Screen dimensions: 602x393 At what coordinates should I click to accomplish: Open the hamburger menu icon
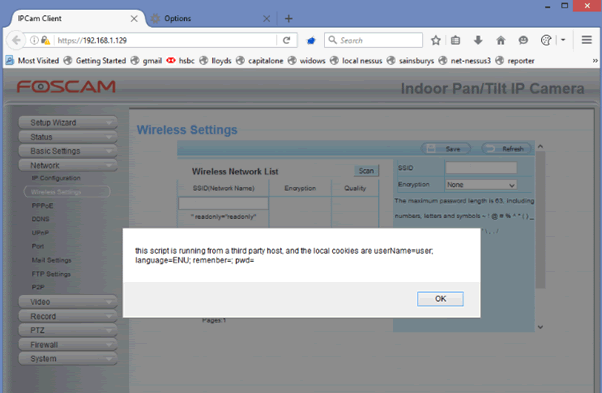tap(586, 40)
